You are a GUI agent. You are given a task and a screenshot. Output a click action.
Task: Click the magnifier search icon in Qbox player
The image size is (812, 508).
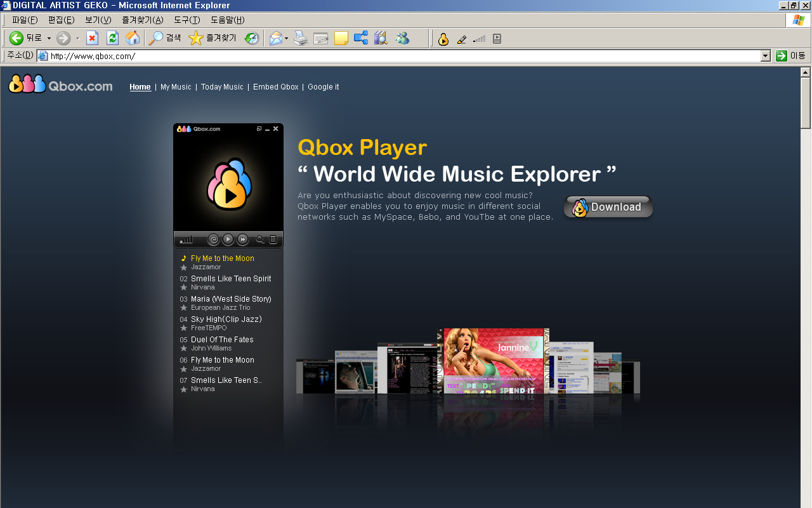point(259,239)
